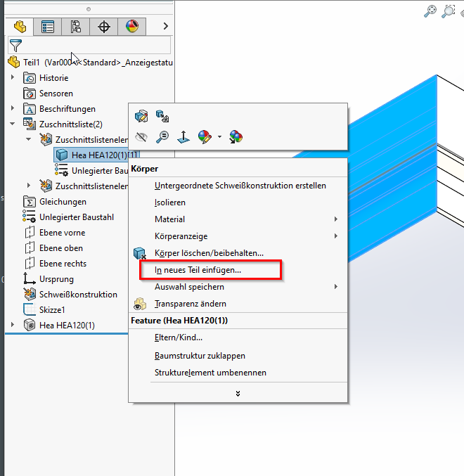Switch to the PropertyManager tab
This screenshot has width=464, height=476.
pos(48,27)
